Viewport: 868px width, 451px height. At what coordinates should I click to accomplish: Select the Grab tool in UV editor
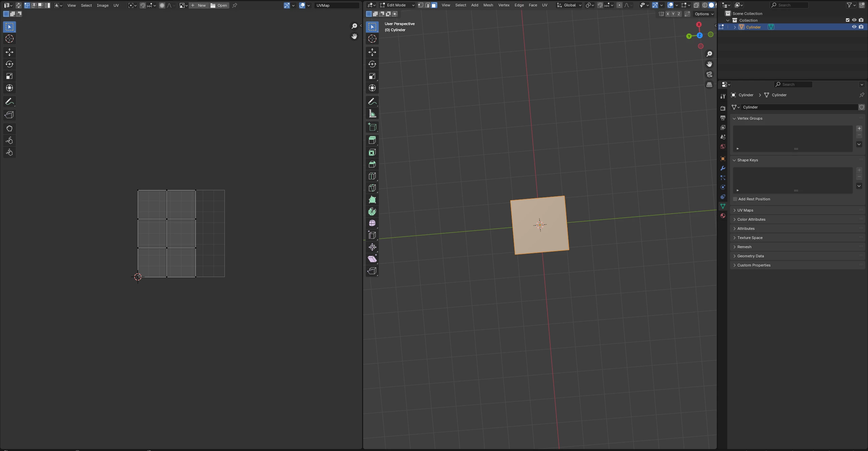click(9, 129)
